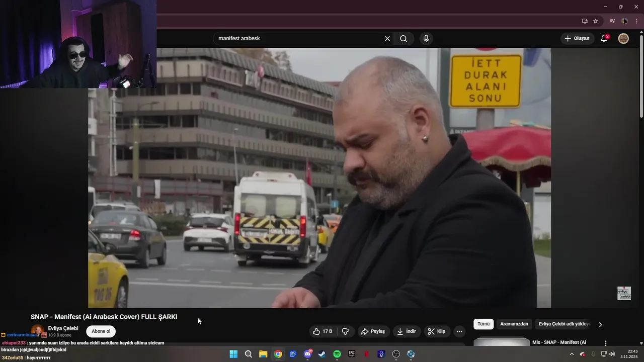Subscribe with the Abone ol button
The image size is (644, 362).
[x=101, y=331]
